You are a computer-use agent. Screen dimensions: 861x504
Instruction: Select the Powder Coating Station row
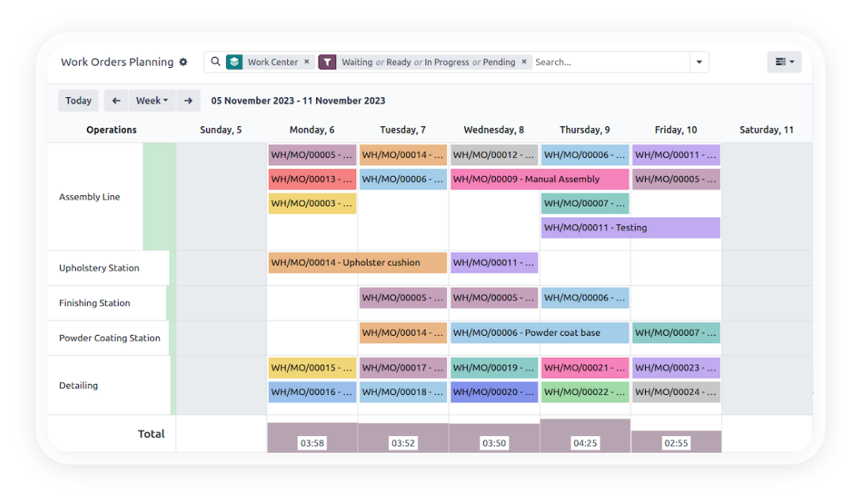[109, 337]
